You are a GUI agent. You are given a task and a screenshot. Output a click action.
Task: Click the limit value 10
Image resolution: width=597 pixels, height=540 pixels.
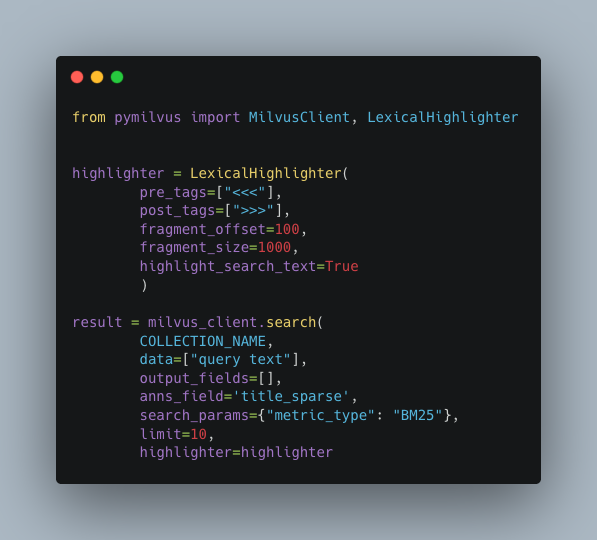point(198,434)
